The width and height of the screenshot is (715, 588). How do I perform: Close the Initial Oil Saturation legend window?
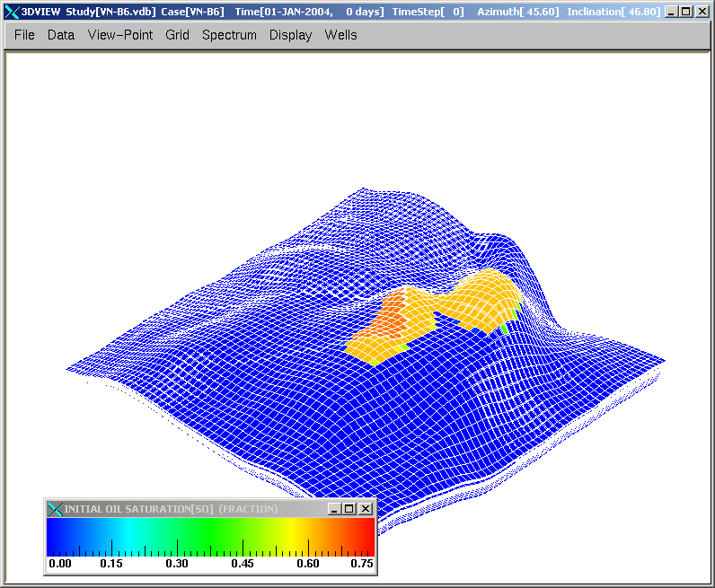[x=365, y=509]
